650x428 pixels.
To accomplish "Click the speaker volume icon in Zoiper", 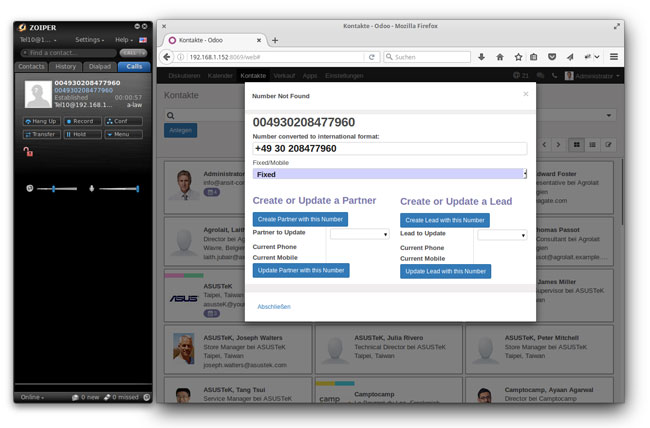I will pos(29,188).
